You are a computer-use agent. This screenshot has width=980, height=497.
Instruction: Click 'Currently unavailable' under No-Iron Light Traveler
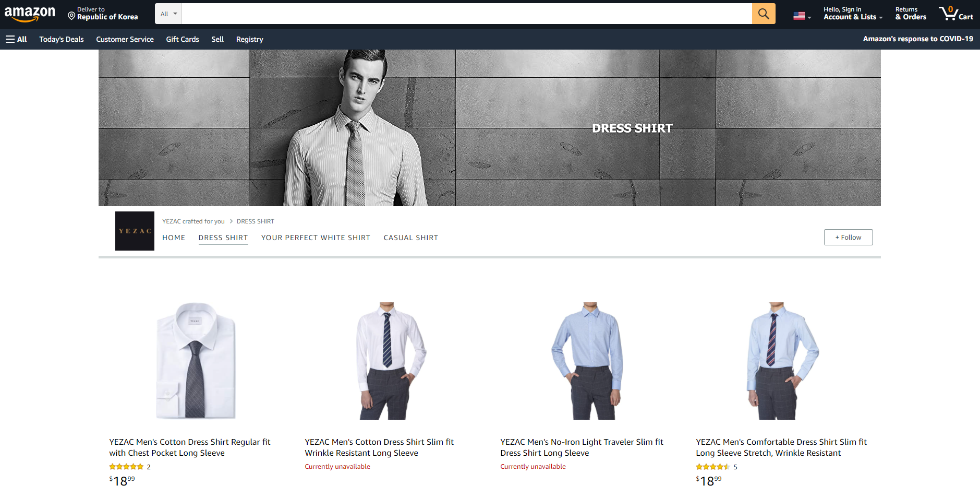(x=533, y=467)
